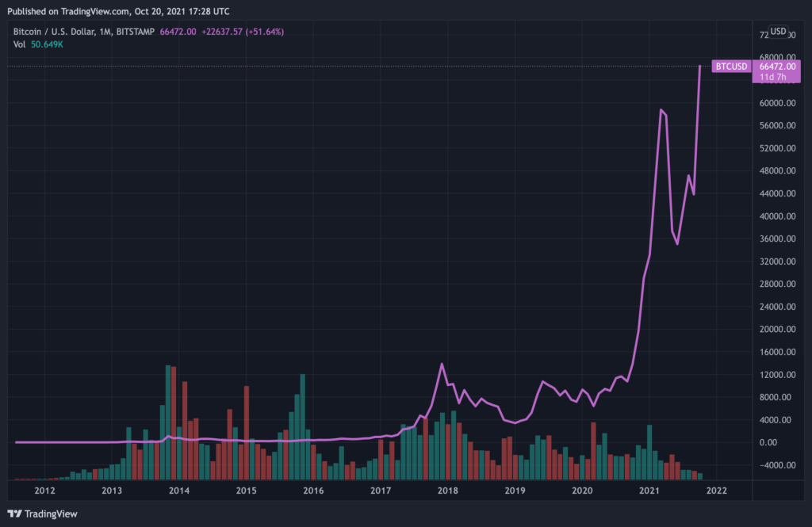Click the +22637.57 (+51.64%) change value
Viewport: 812px width, 527px height.
point(243,32)
